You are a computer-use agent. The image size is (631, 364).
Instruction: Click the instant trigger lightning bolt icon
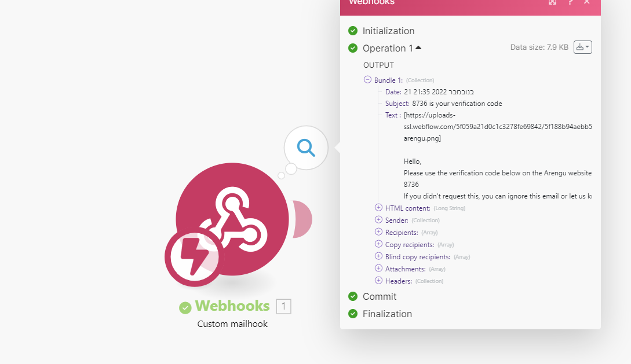(194, 257)
